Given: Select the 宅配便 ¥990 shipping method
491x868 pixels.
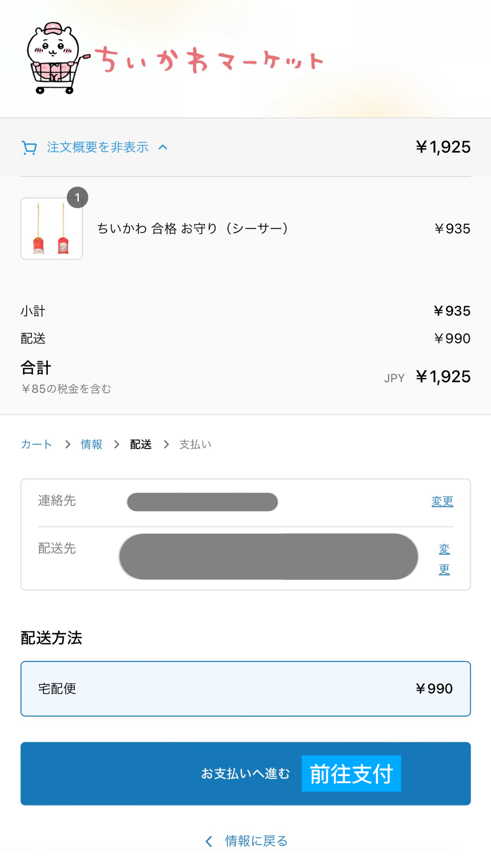Looking at the screenshot, I should point(246,689).
